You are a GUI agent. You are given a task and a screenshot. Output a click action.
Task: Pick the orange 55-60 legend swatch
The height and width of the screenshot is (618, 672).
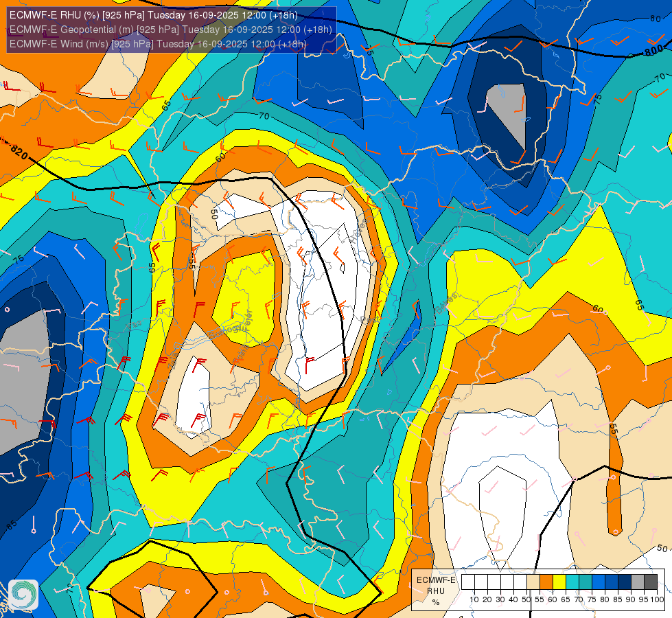546,582
